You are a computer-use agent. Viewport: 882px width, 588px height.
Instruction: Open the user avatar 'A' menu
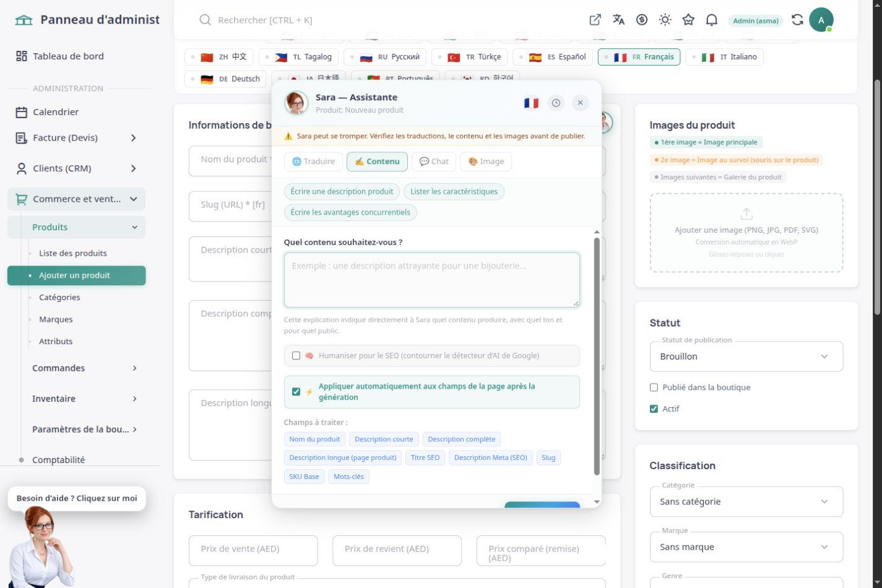click(x=821, y=20)
